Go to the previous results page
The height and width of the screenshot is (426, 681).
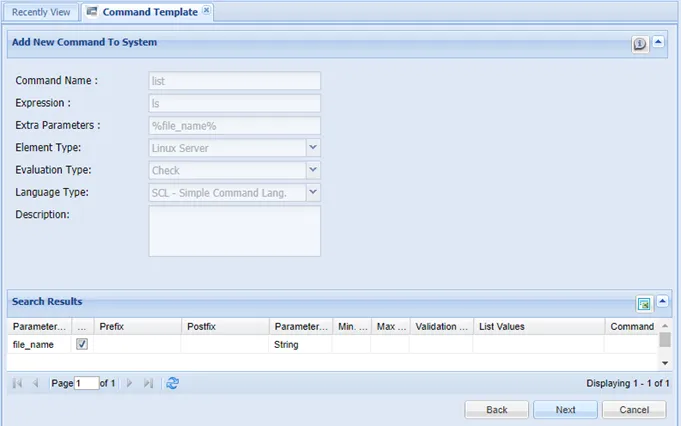[36, 383]
